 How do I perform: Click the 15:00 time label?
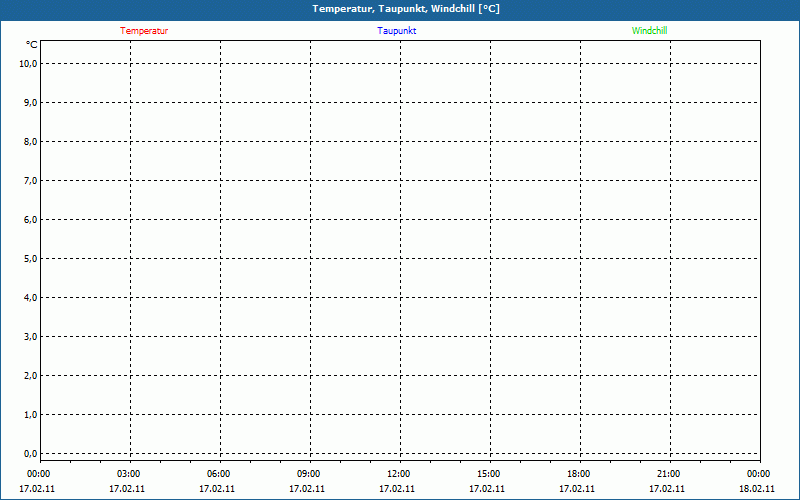(x=488, y=474)
